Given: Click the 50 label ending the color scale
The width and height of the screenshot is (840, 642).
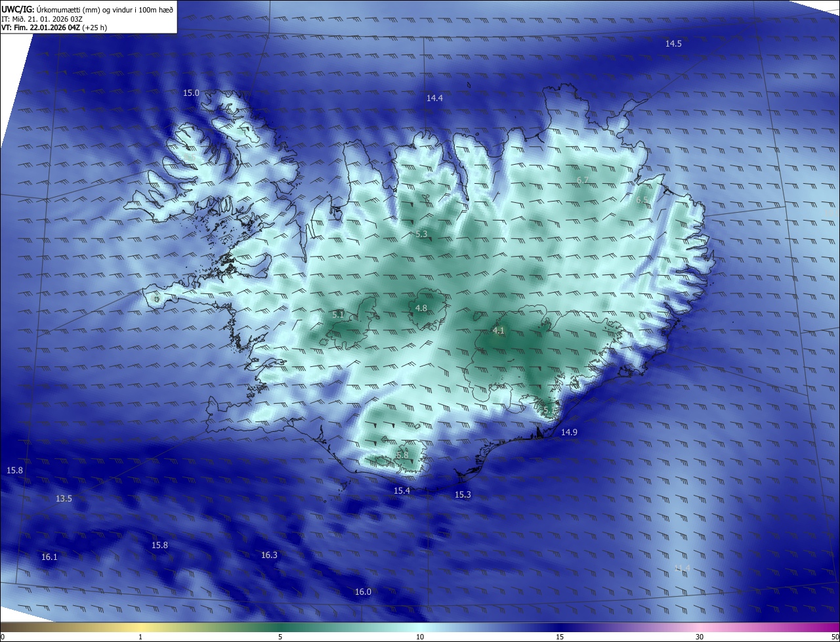Looking at the screenshot, I should [835, 637].
